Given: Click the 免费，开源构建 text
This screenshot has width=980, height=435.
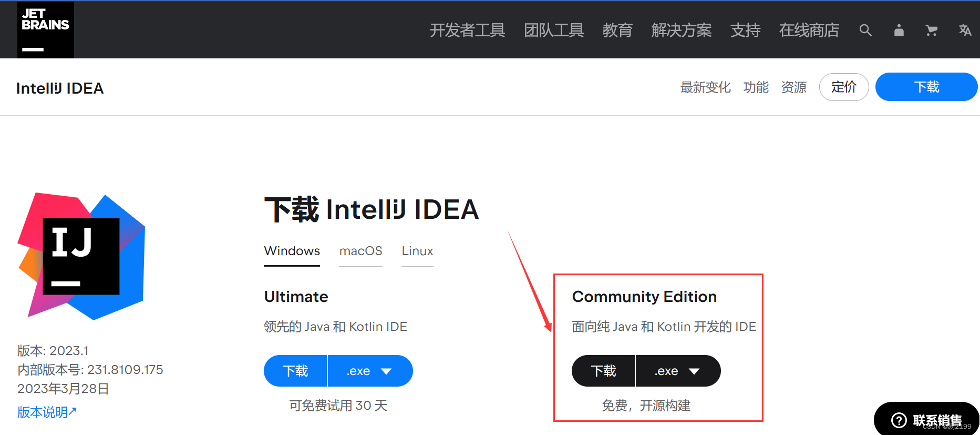Looking at the screenshot, I should tap(646, 406).
